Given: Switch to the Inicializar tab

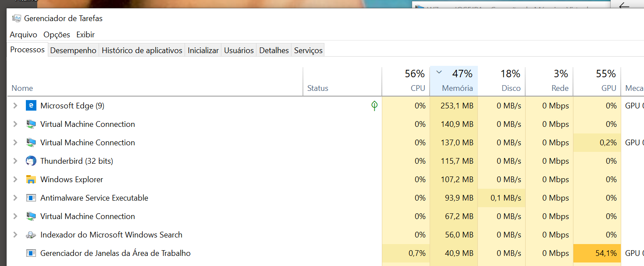Looking at the screenshot, I should (203, 50).
